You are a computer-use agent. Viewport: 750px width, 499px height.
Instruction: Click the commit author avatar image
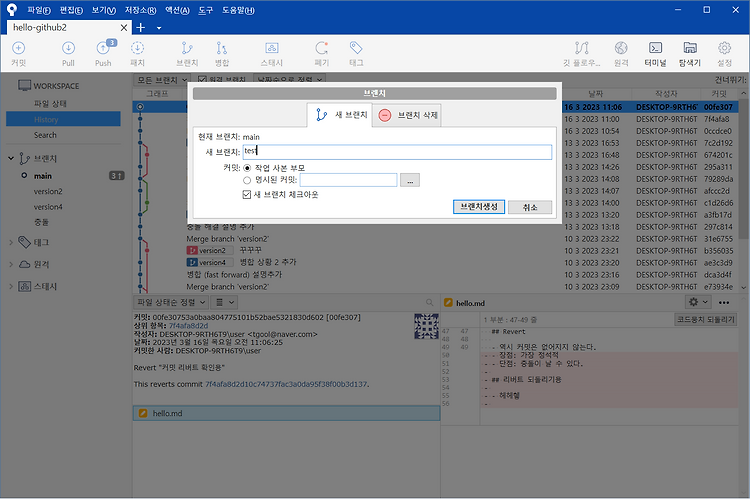pyautogui.click(x=427, y=326)
